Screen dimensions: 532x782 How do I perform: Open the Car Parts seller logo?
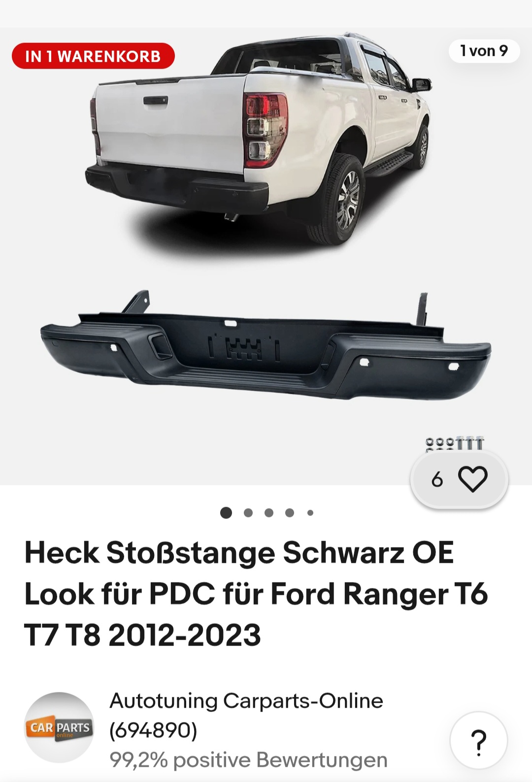(x=59, y=728)
